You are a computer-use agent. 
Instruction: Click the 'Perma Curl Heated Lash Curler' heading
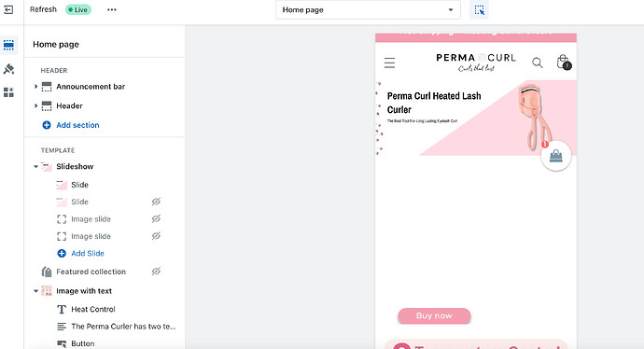pos(434,103)
